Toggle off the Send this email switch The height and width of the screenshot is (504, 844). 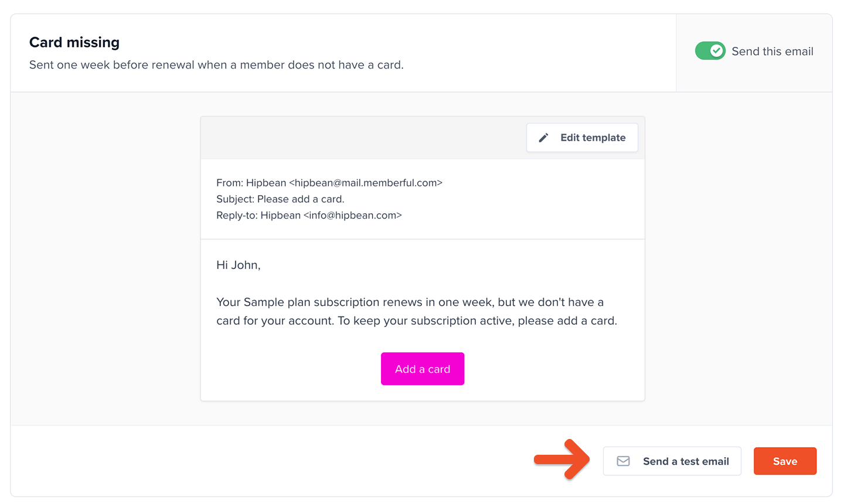(x=710, y=51)
